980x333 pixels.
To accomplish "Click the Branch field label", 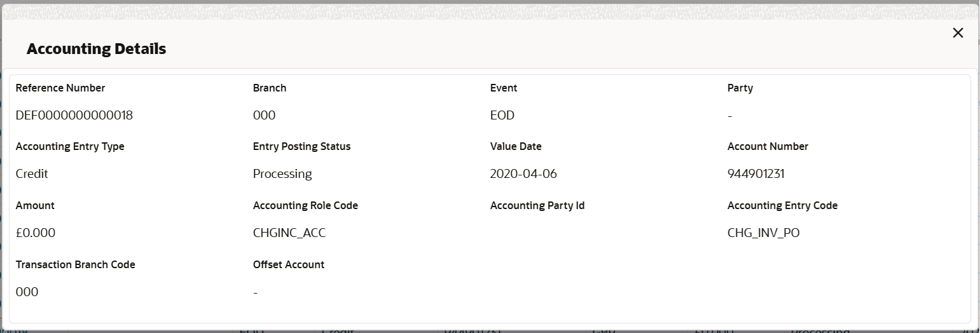I will click(270, 88).
